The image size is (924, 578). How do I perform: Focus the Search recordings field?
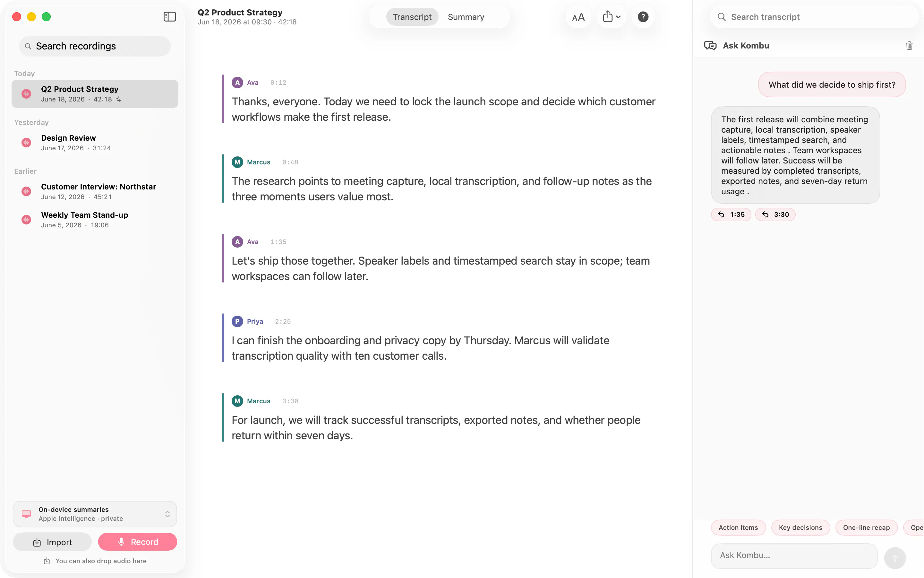tap(95, 46)
